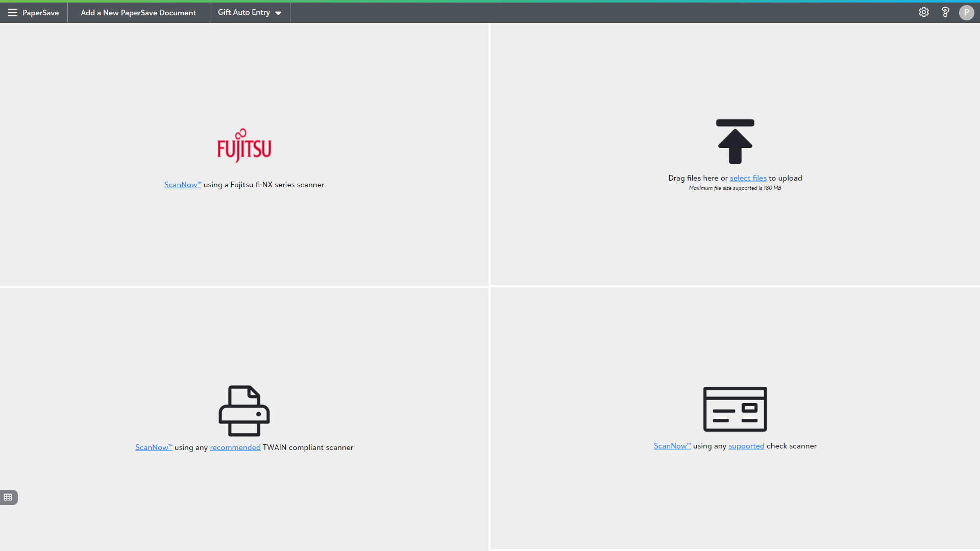Open the recommended scanners link
Screen dimensions: 980x551
[235, 447]
